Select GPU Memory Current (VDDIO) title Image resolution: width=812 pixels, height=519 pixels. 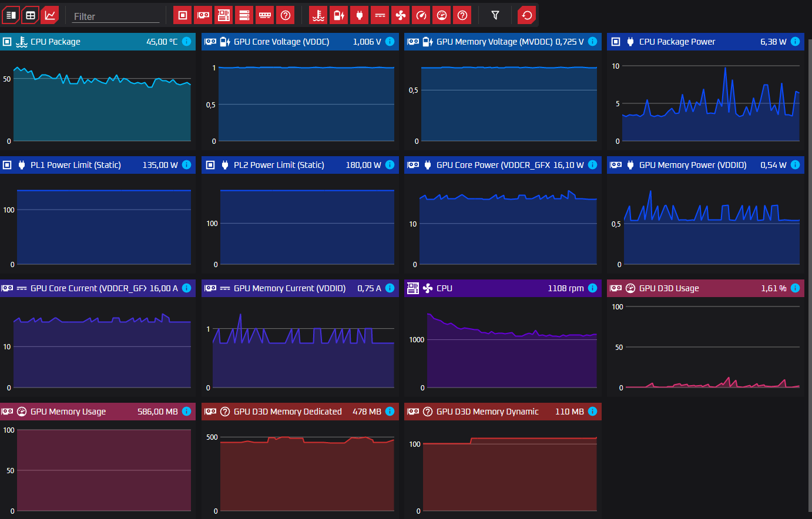[x=290, y=288]
